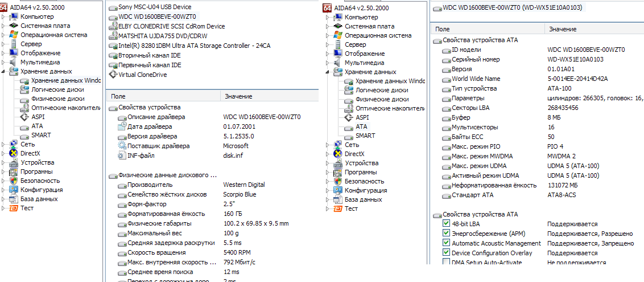Select highlighted ATA item in right window

click(361, 126)
